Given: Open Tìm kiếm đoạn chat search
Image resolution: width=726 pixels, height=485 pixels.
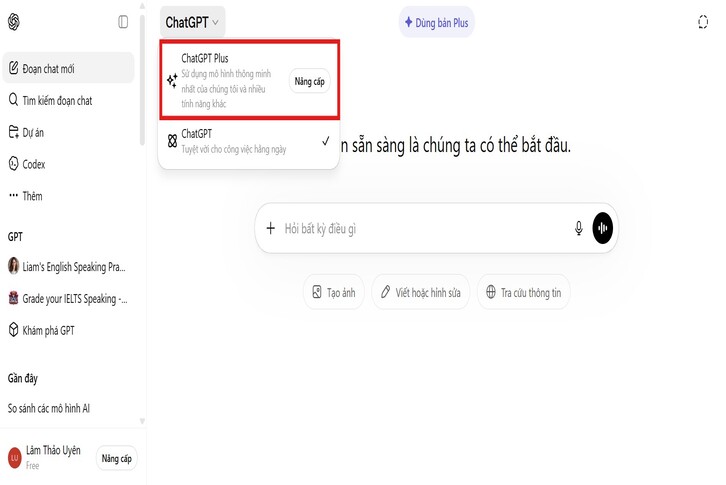Looking at the screenshot, I should tap(69, 100).
